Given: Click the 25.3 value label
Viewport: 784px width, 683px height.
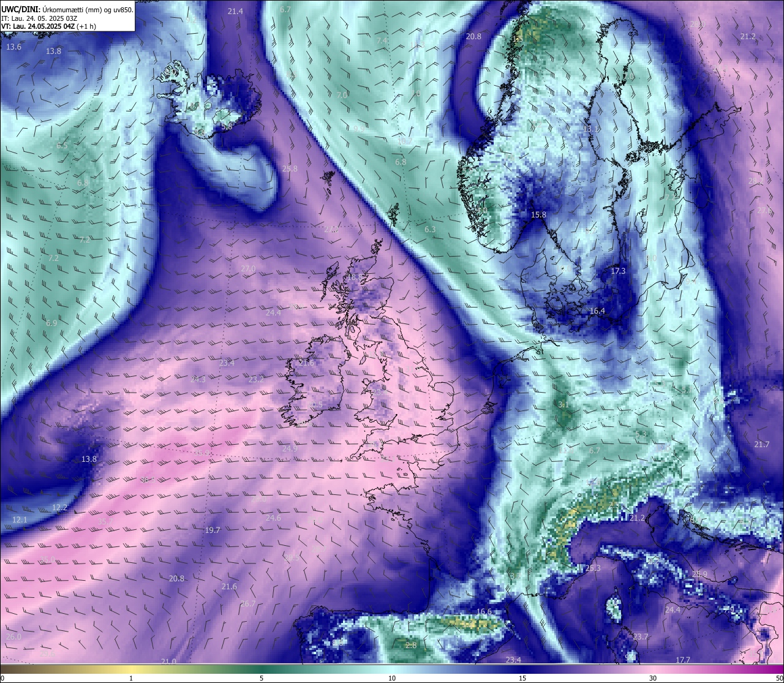Looking at the screenshot, I should pos(593,568).
